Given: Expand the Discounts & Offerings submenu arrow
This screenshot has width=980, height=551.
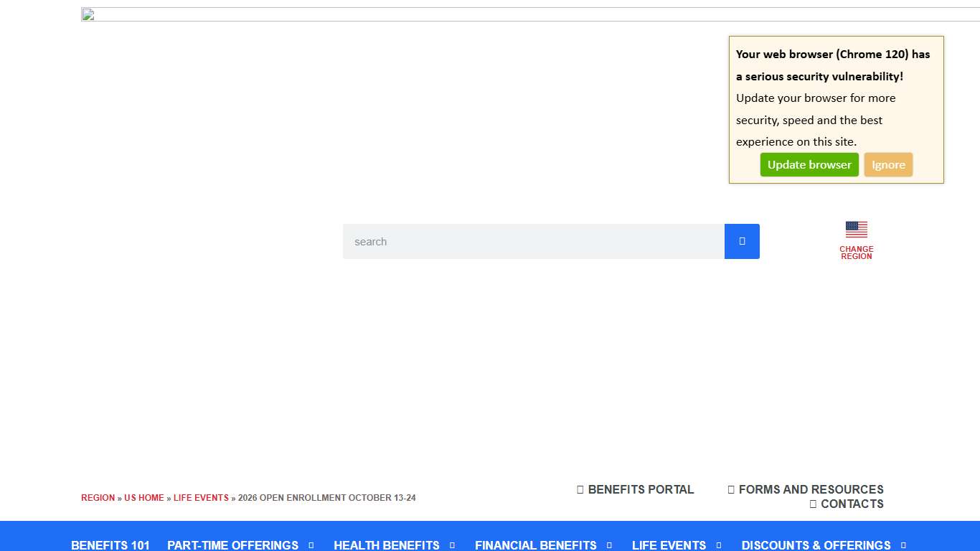Looking at the screenshot, I should tap(903, 545).
